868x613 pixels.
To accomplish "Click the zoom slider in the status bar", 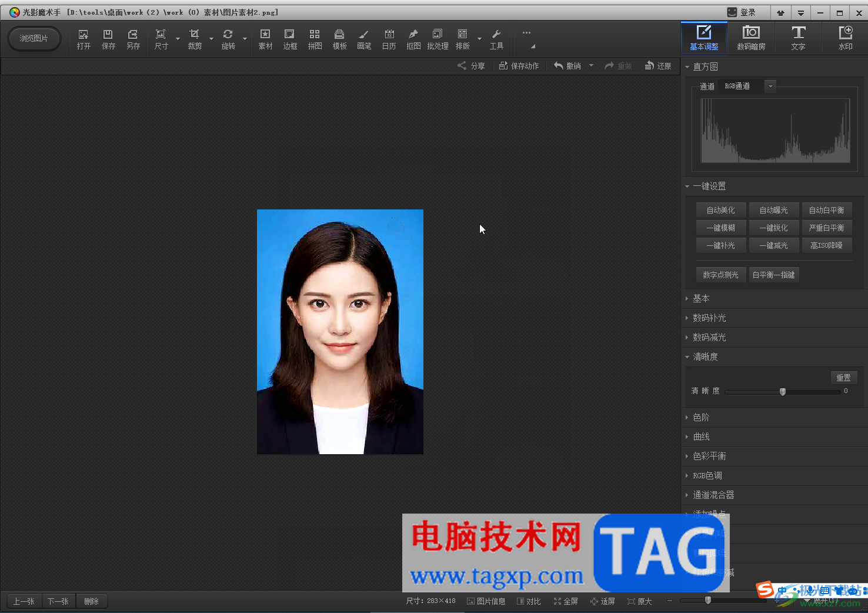I will click(708, 601).
